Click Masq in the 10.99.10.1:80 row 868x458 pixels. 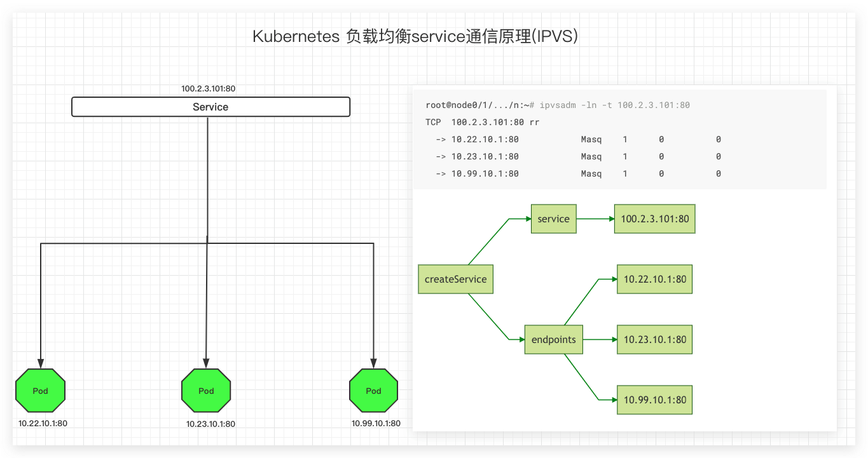click(x=591, y=173)
